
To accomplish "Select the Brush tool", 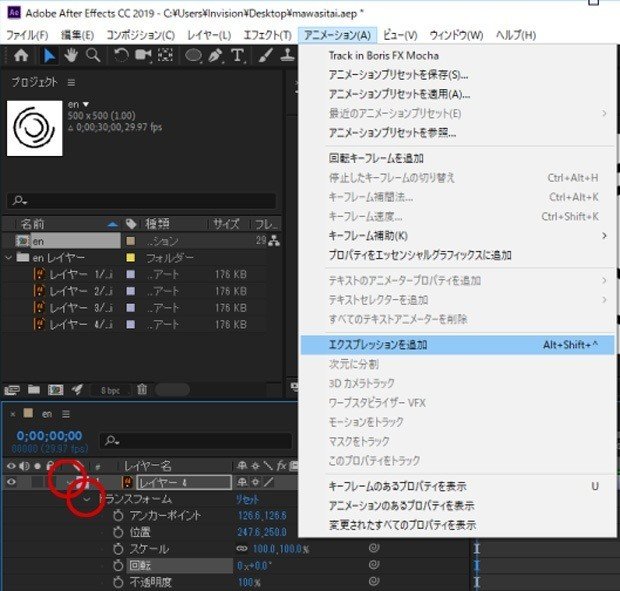I will 265,55.
